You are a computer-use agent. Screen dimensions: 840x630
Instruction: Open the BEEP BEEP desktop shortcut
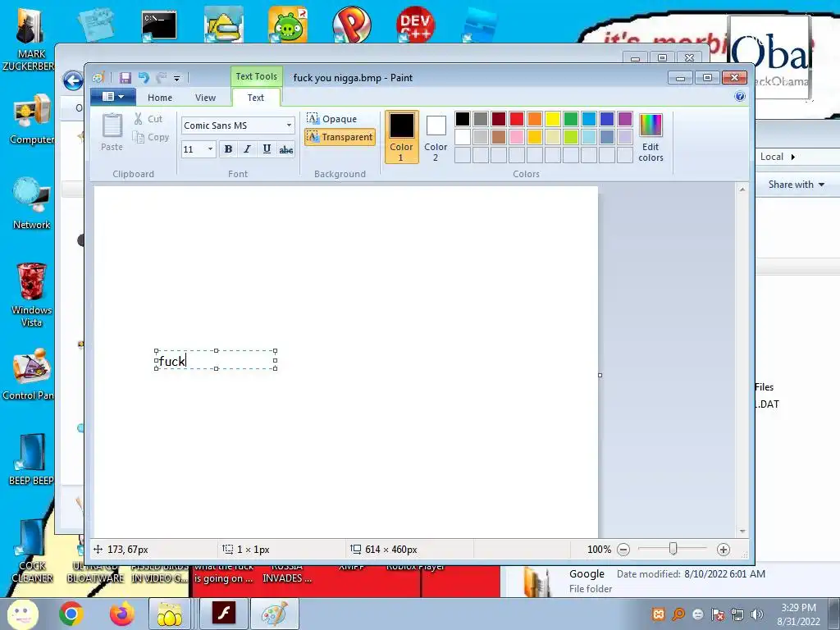31,459
